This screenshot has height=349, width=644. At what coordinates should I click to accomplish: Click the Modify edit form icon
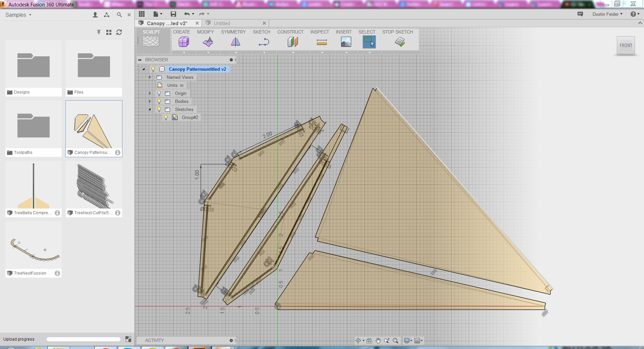tap(208, 42)
